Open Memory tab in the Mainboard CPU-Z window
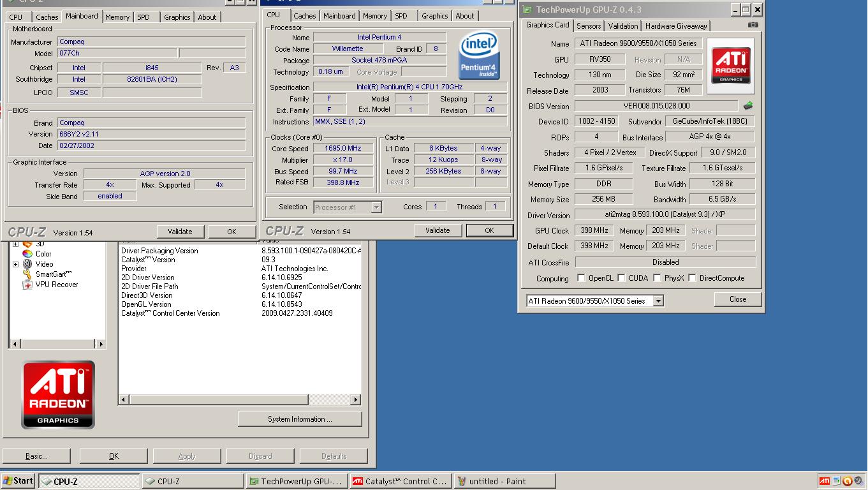868x490 pixels. coord(117,17)
